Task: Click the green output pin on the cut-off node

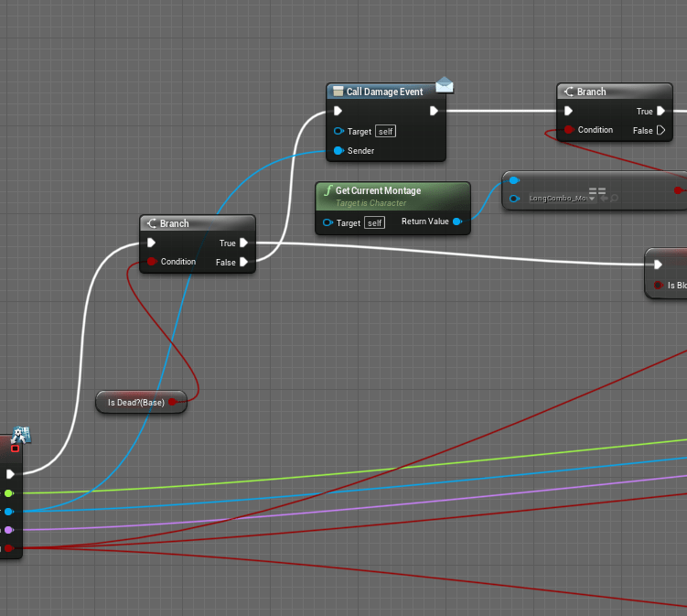Action: pos(9,492)
